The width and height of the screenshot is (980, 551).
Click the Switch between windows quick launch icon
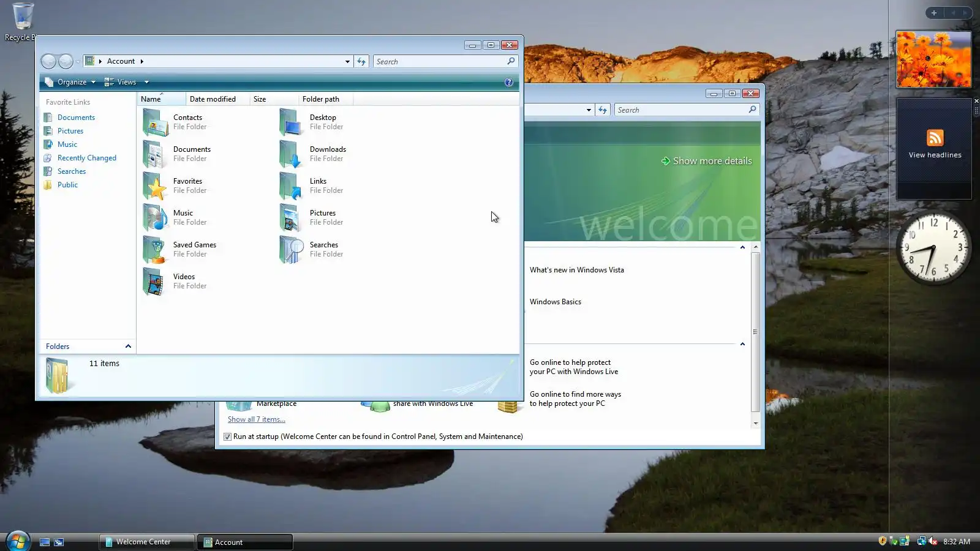[59, 542]
